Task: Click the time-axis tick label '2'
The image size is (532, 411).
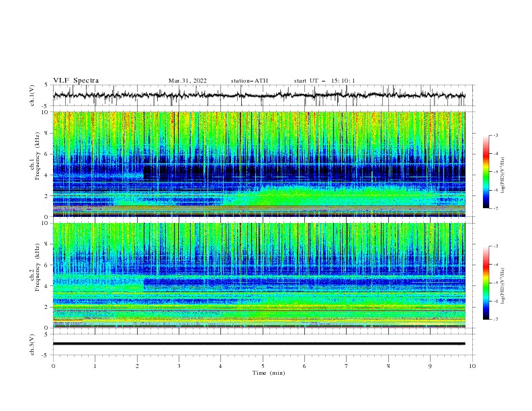Action: 137,366
